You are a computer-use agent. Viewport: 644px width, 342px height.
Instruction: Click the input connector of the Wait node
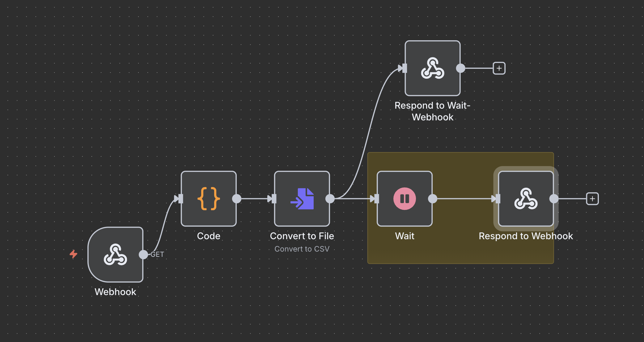coord(375,199)
